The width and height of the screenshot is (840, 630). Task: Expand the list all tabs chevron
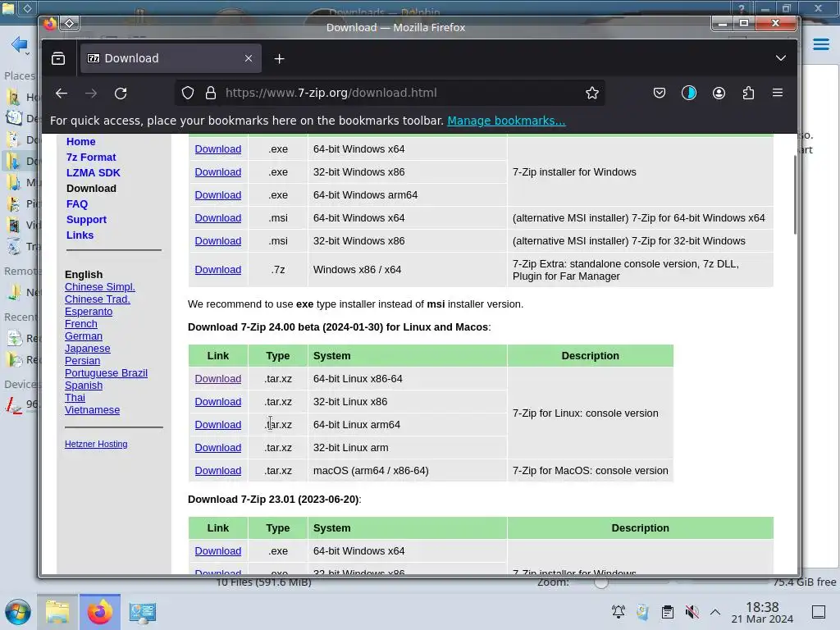(781, 58)
